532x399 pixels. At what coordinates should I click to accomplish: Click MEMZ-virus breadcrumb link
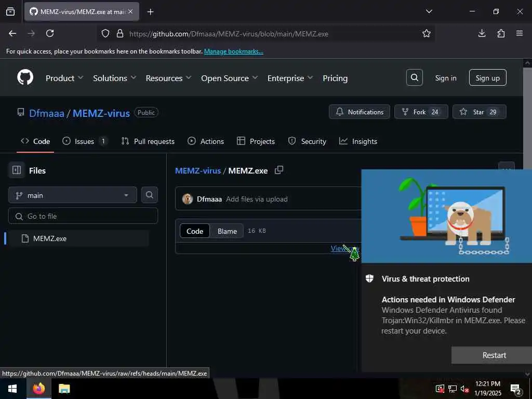coord(198,170)
